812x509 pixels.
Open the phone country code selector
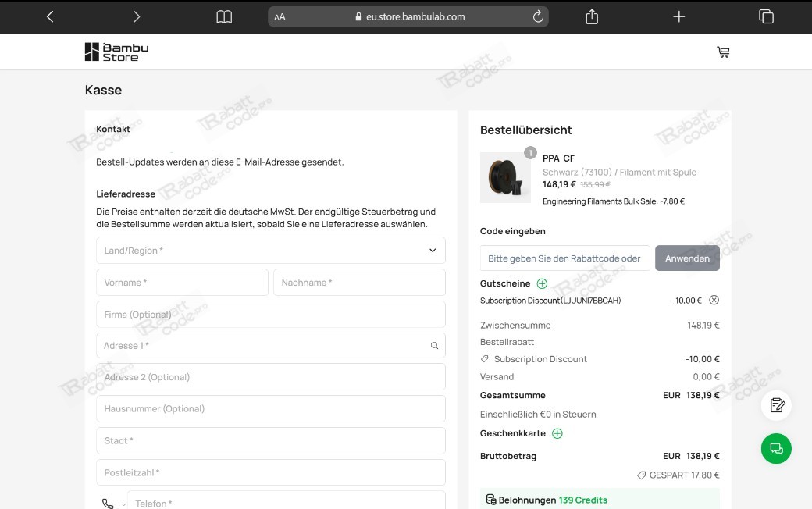(x=113, y=504)
